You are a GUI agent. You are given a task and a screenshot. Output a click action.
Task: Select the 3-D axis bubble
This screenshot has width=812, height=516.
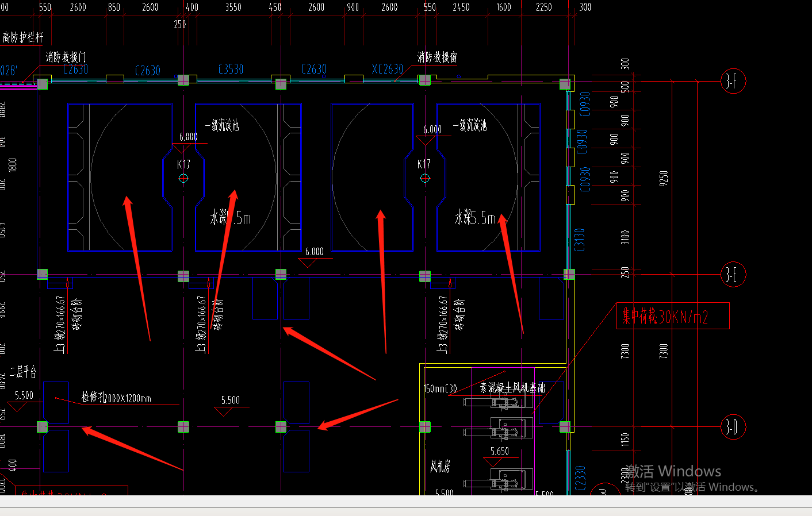733,427
